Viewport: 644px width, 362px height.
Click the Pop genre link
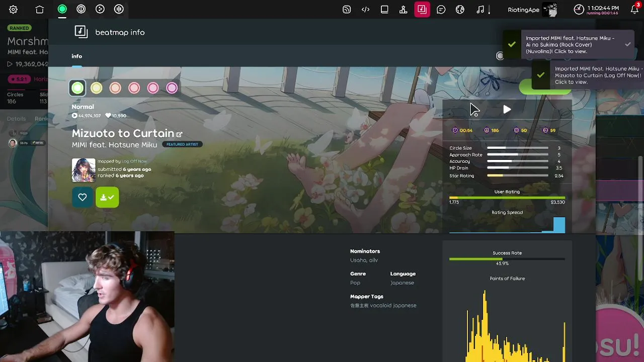(x=355, y=283)
